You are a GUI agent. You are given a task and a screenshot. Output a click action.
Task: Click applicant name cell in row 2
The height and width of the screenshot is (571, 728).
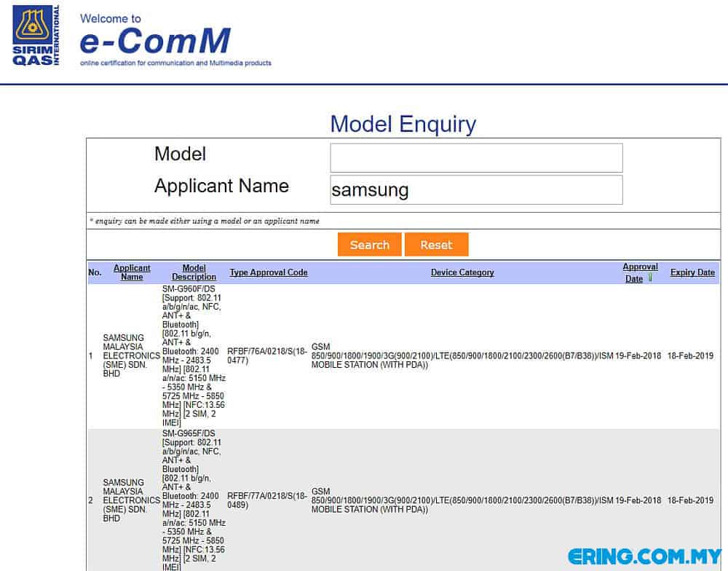[131, 500]
